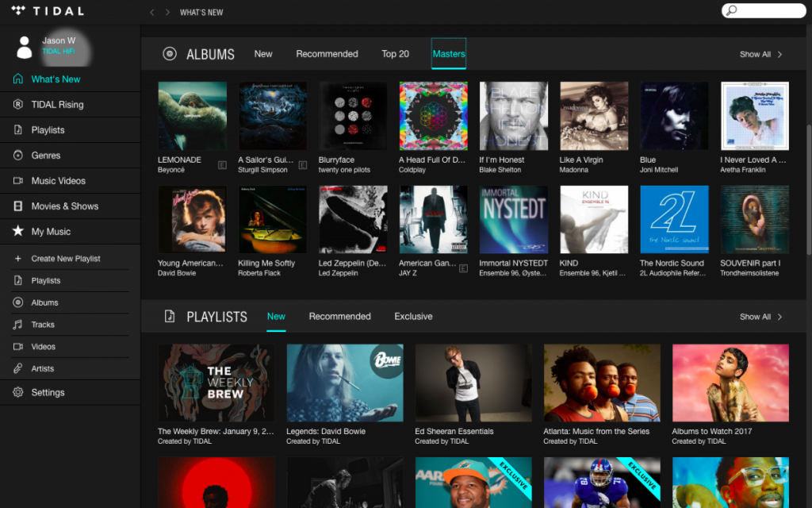Click the plus icon for Create New Playlist
This screenshot has height=508, width=812.
(x=18, y=258)
